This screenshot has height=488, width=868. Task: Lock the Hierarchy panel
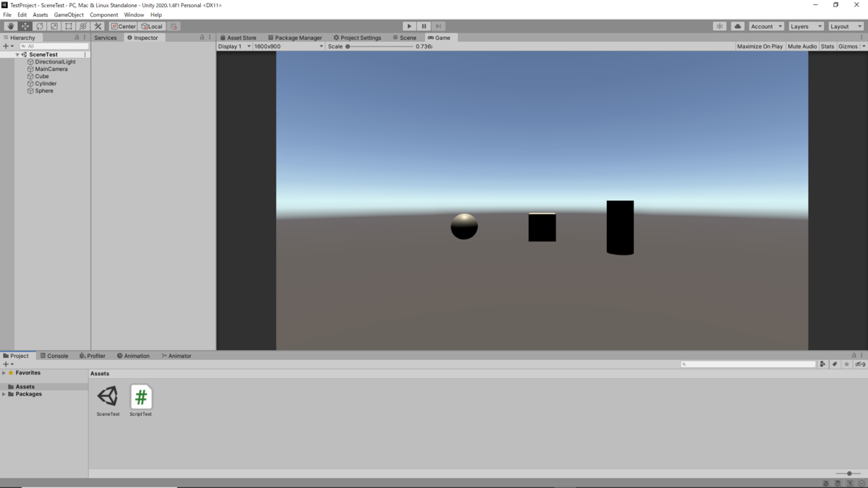(77, 38)
